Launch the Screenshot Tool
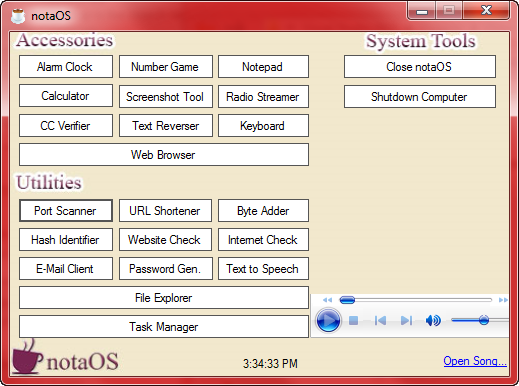This screenshot has height=386, width=519. click(x=166, y=97)
